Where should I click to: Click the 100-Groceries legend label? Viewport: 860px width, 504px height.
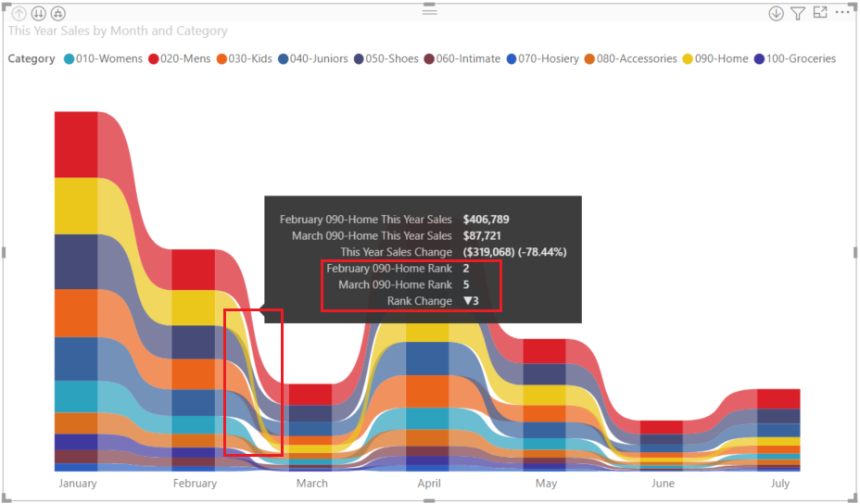click(801, 58)
